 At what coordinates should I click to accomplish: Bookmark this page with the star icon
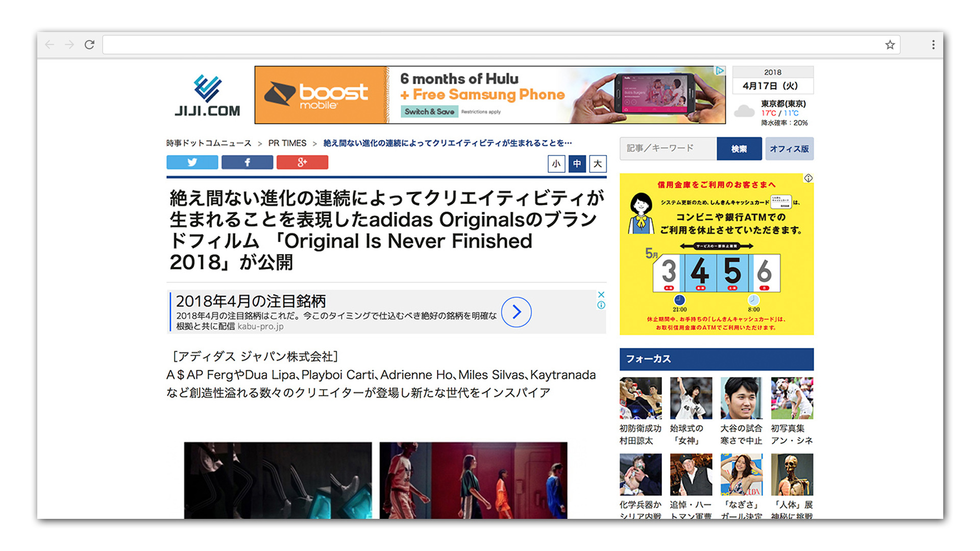(x=890, y=45)
